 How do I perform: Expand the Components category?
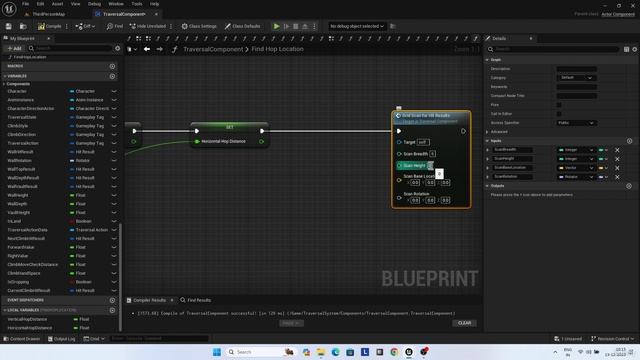coord(4,84)
